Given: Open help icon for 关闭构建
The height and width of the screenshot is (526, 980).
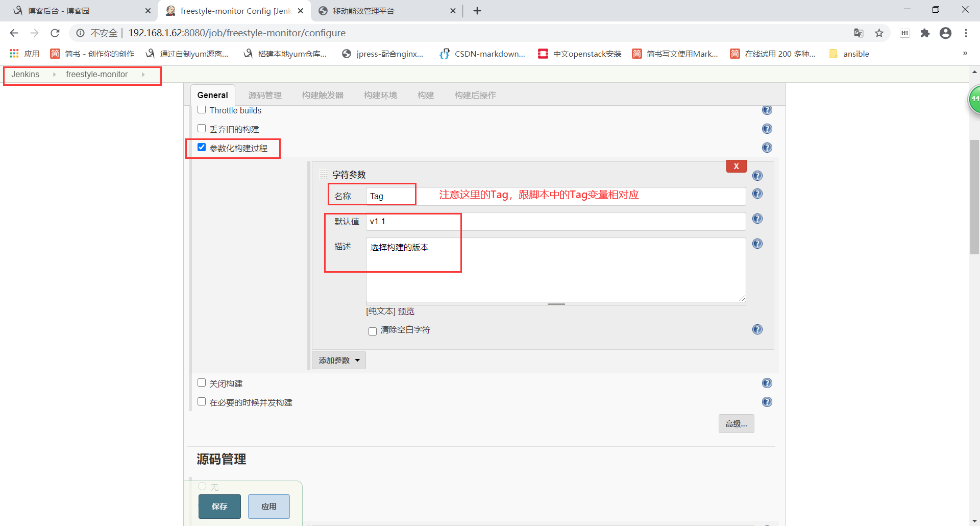Looking at the screenshot, I should 767,383.
